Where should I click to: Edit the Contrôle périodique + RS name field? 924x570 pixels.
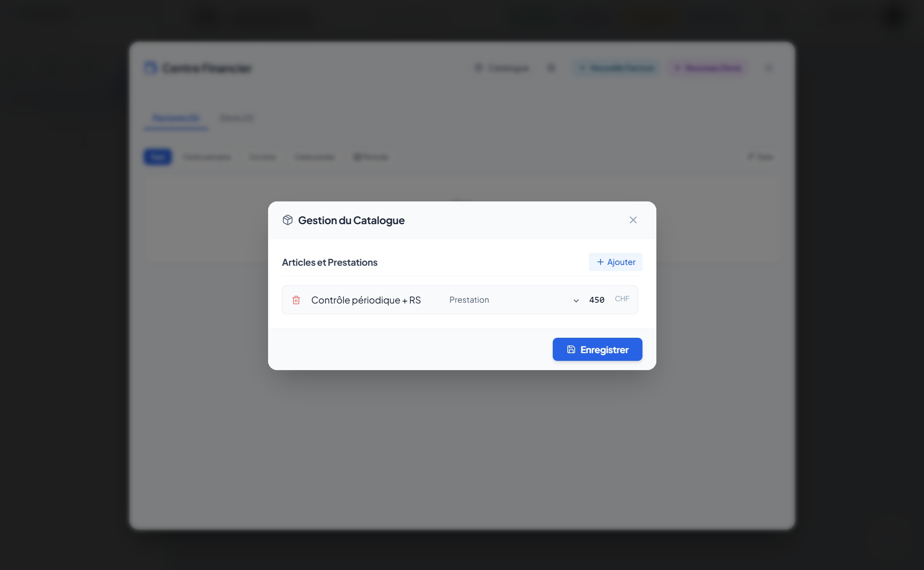coord(366,300)
